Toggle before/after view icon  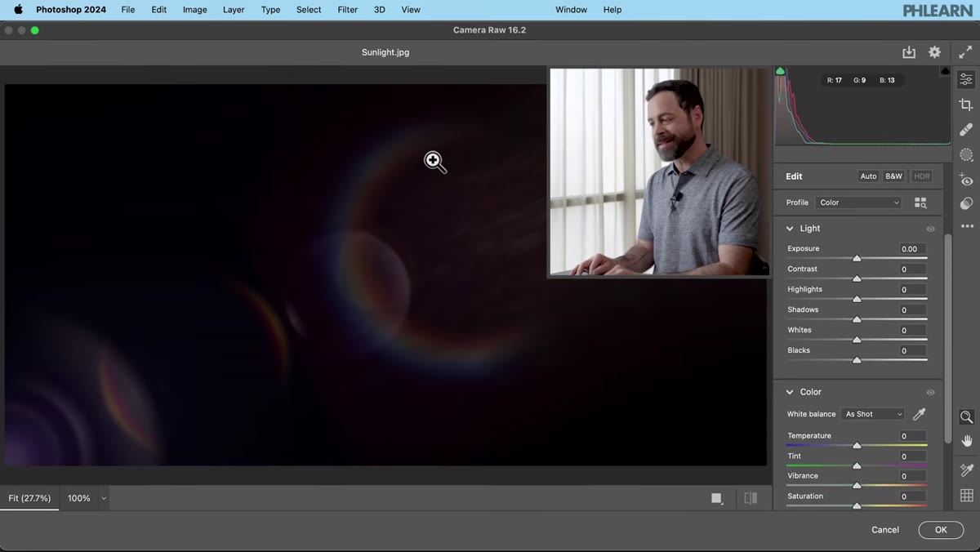coord(751,498)
